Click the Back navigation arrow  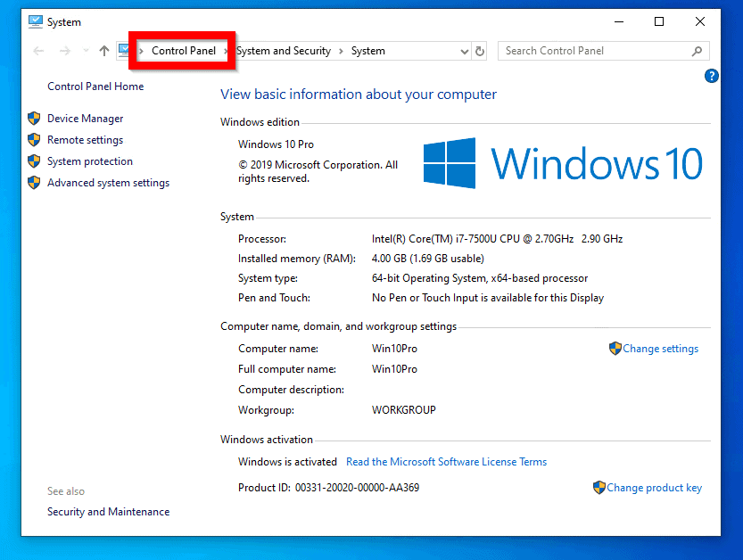point(39,51)
